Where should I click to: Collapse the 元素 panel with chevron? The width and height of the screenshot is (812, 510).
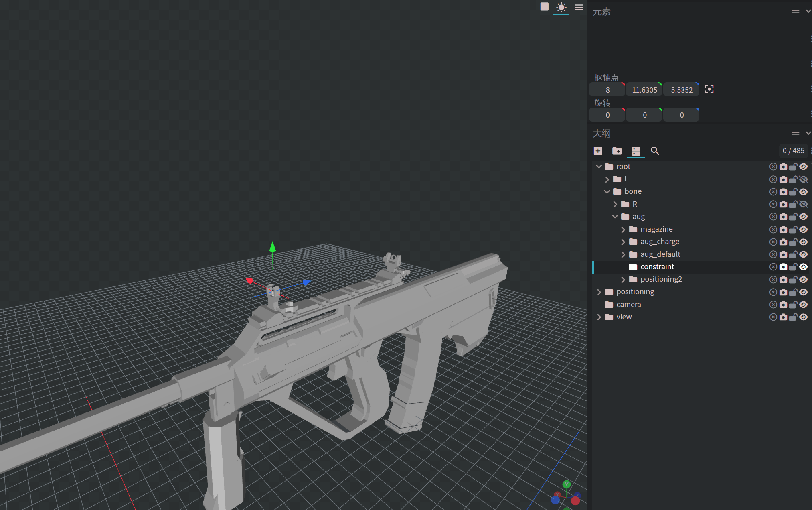pyautogui.click(x=808, y=11)
